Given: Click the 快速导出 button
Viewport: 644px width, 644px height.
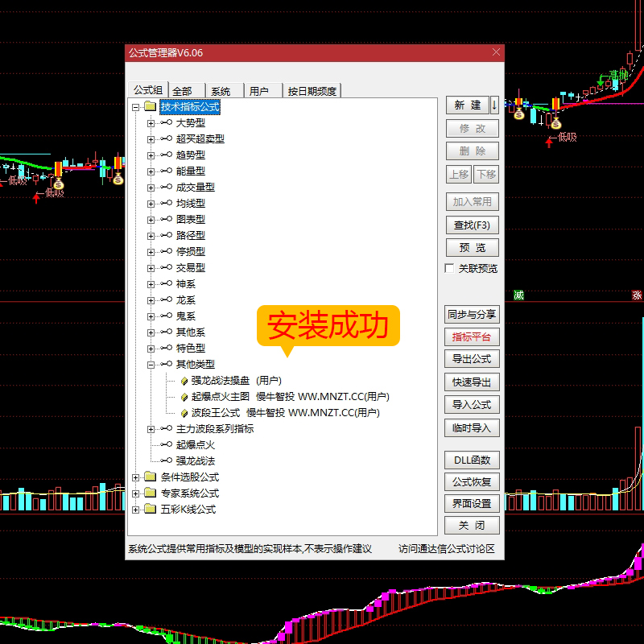Looking at the screenshot, I should (472, 382).
